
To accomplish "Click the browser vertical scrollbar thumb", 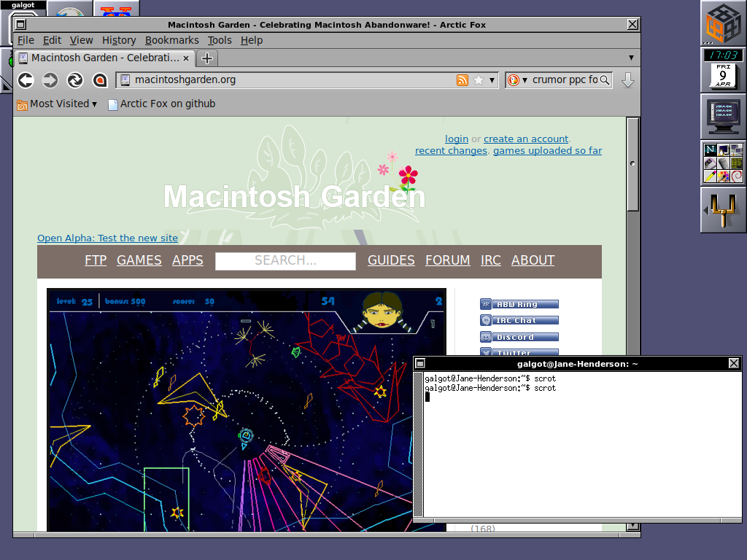I will (632, 164).
